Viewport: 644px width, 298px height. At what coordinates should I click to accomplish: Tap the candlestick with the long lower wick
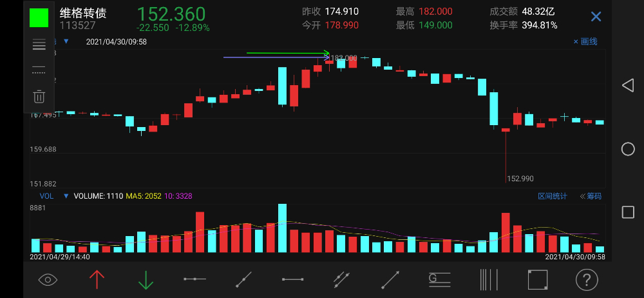pos(506,155)
